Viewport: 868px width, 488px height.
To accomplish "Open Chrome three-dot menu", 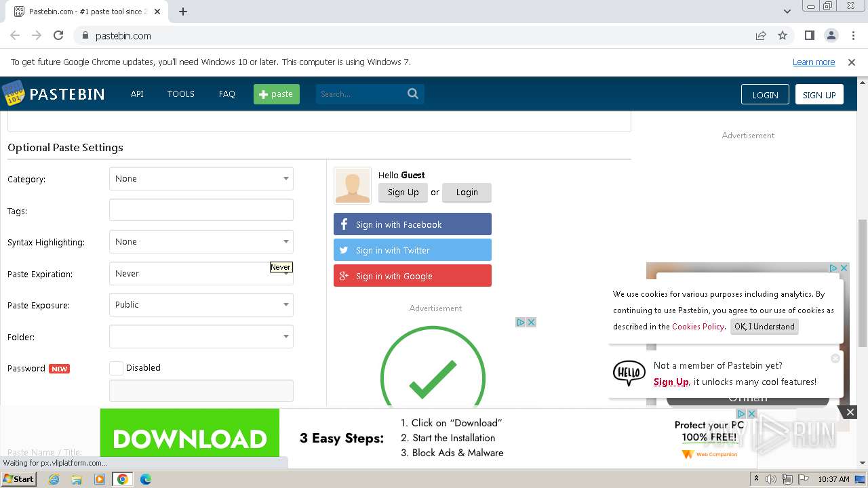I will tap(853, 35).
